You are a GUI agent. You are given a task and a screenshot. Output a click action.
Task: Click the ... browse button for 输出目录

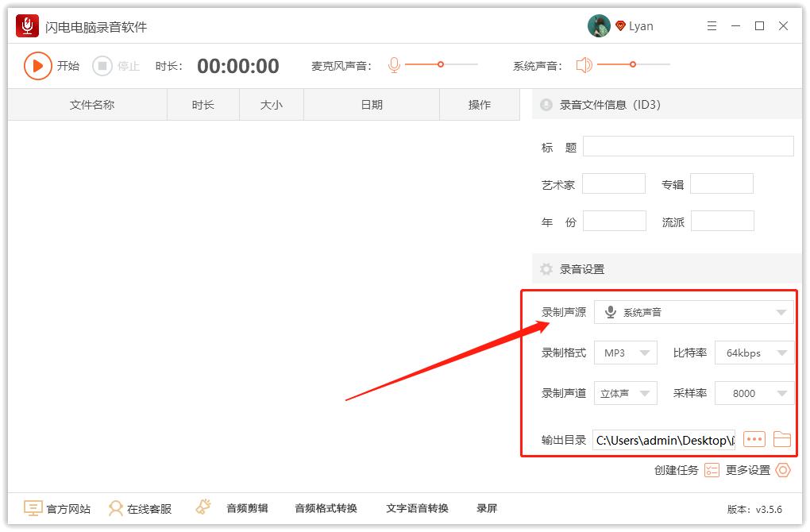click(x=754, y=438)
